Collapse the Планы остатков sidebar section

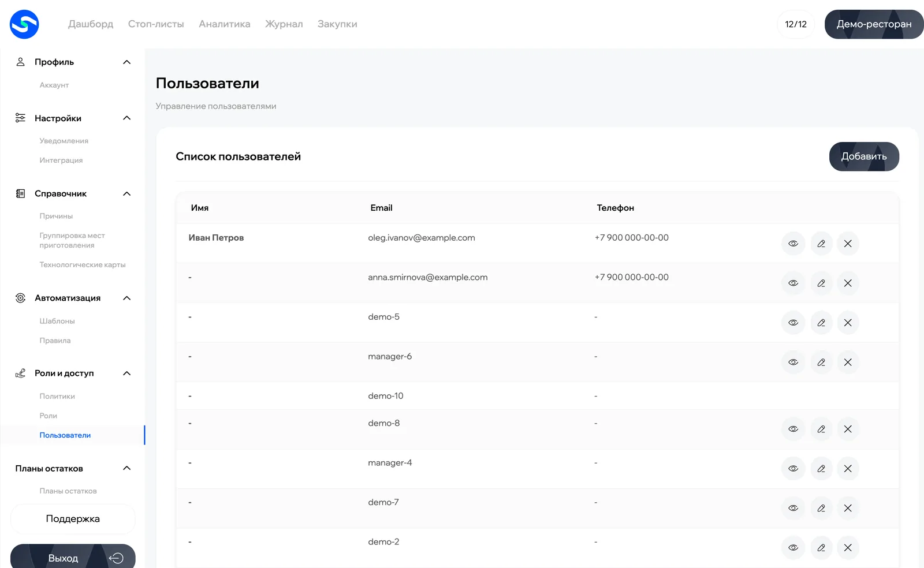point(127,468)
